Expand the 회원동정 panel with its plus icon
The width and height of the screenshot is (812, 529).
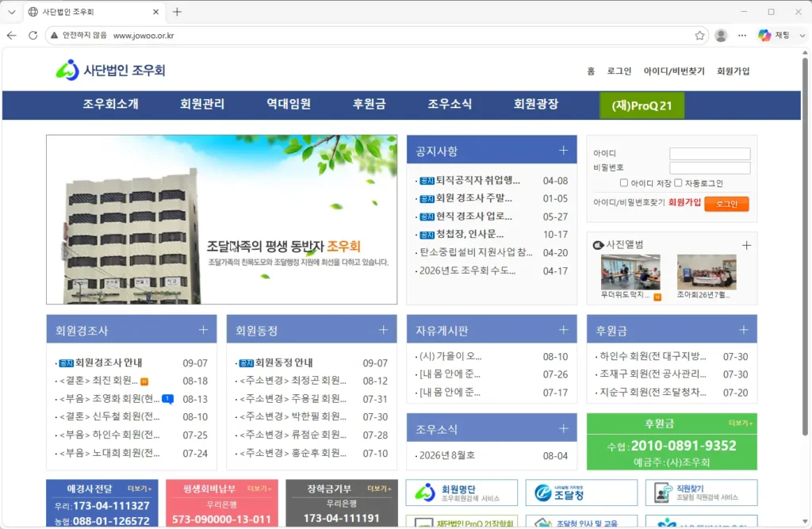click(x=383, y=329)
